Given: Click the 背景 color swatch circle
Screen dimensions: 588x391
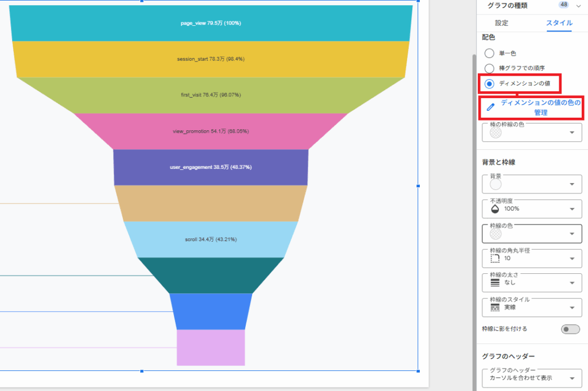Looking at the screenshot, I should coord(496,184).
